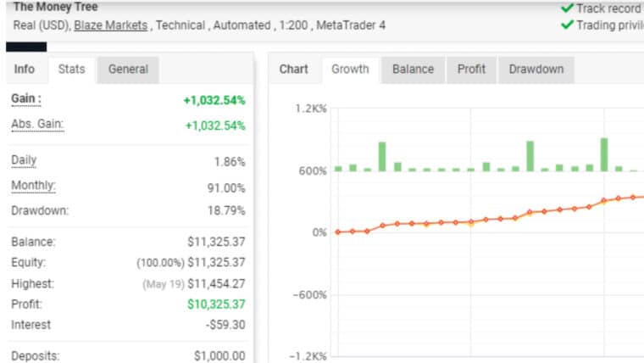Switch to the Stats tab

coord(71,69)
